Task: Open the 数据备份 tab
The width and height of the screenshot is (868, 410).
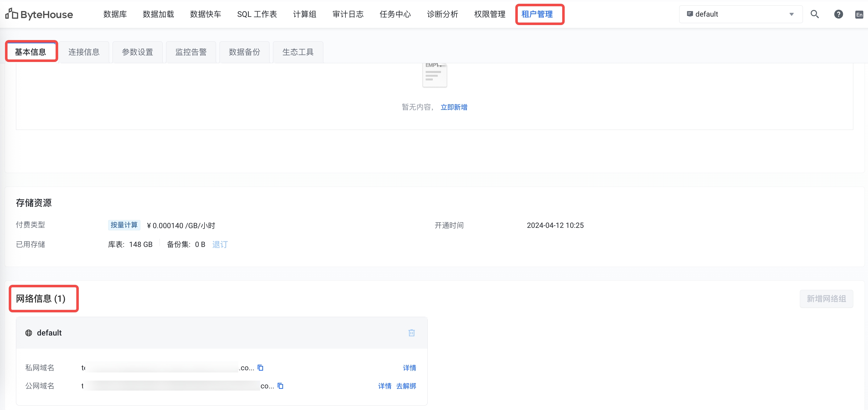Action: coord(244,52)
